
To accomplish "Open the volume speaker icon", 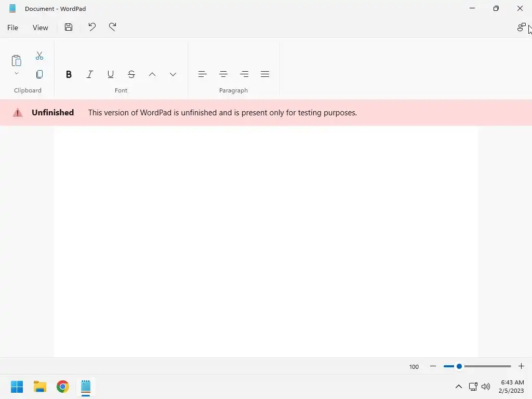I will coord(486,387).
